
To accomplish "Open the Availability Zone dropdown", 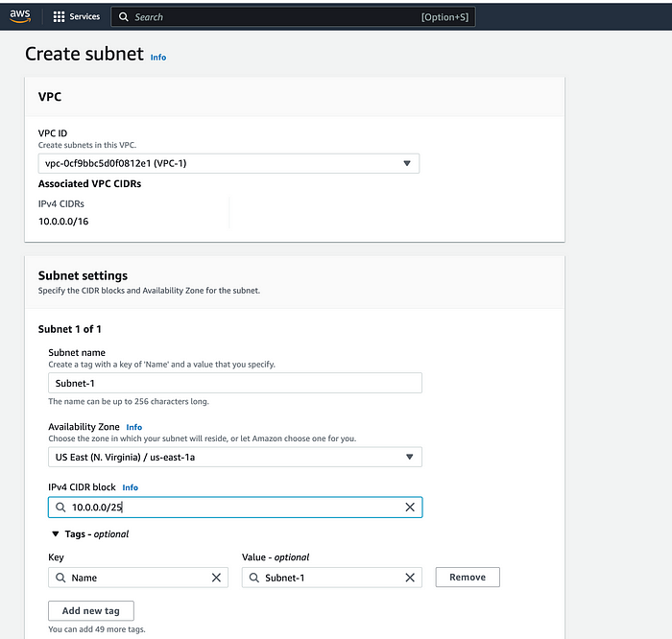I will coord(235,457).
